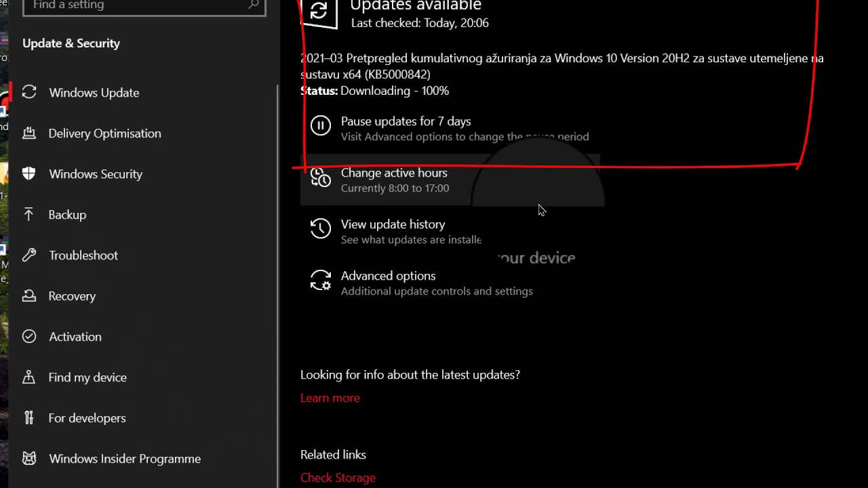Viewport: 868px width, 488px height.
Task: Click the For developers tools icon
Action: pyautogui.click(x=29, y=418)
